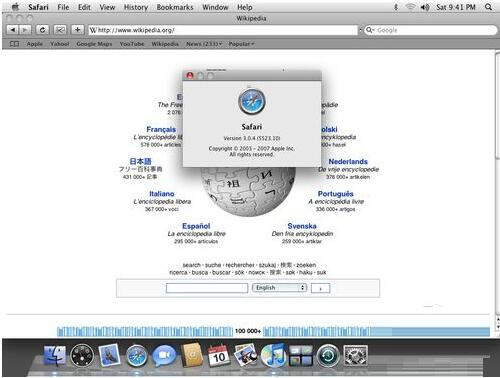Image resolution: width=500 pixels, height=378 pixels.
Task: Close the About Safari dialog
Action: click(x=190, y=76)
